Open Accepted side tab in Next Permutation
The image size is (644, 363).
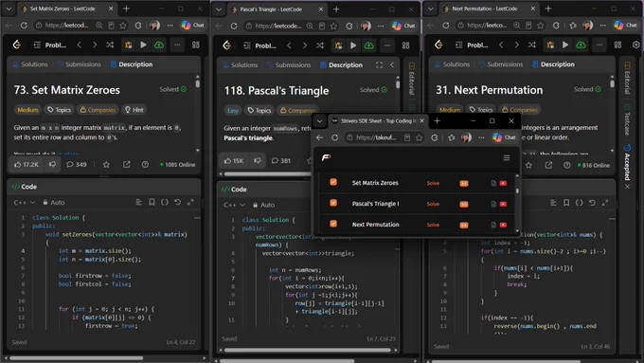tap(627, 162)
